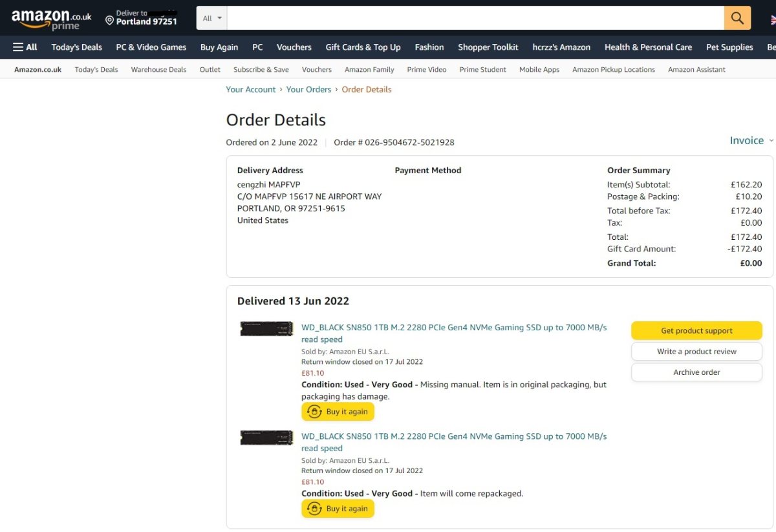Viewport: 776px width, 532px height.
Task: Click Write a product review button
Action: coord(696,352)
